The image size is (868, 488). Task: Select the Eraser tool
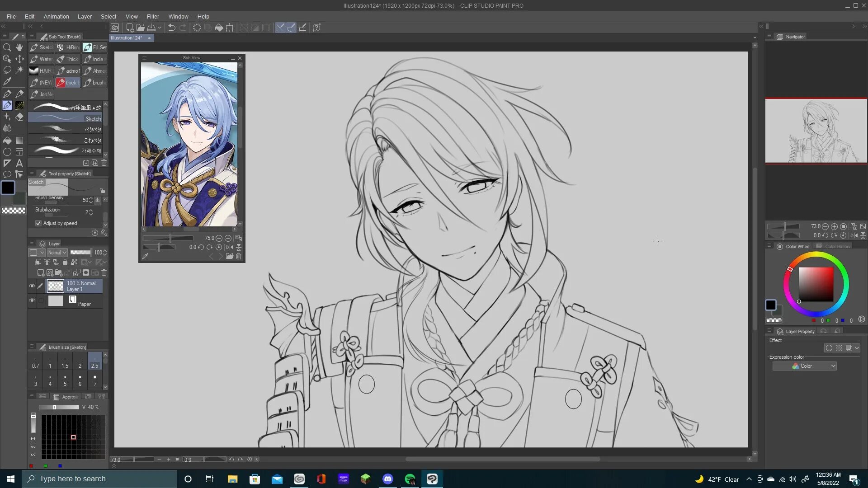pyautogui.click(x=19, y=117)
